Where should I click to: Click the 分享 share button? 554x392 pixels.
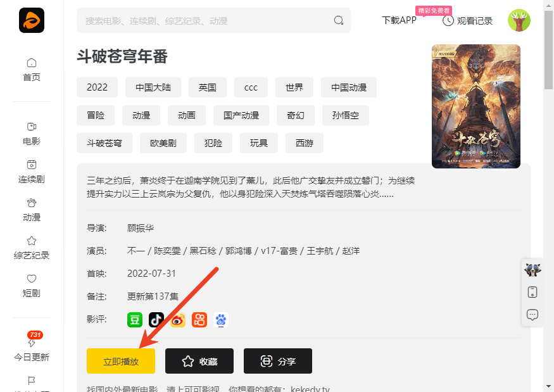point(277,361)
